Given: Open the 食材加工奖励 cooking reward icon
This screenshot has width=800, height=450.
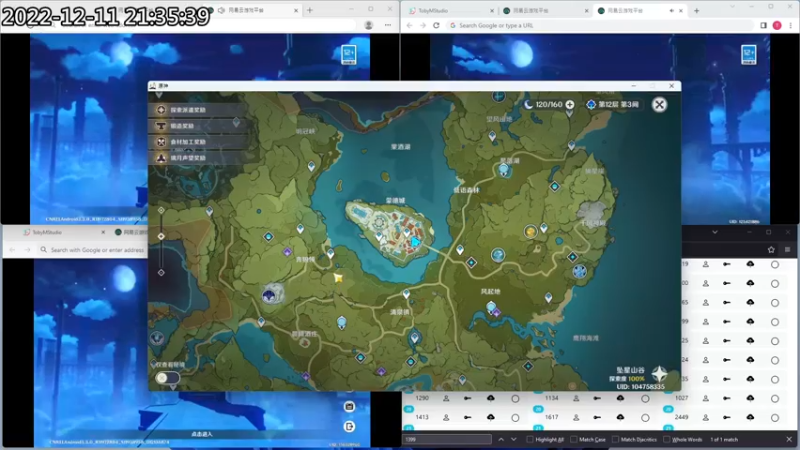Looking at the screenshot, I should (161, 142).
